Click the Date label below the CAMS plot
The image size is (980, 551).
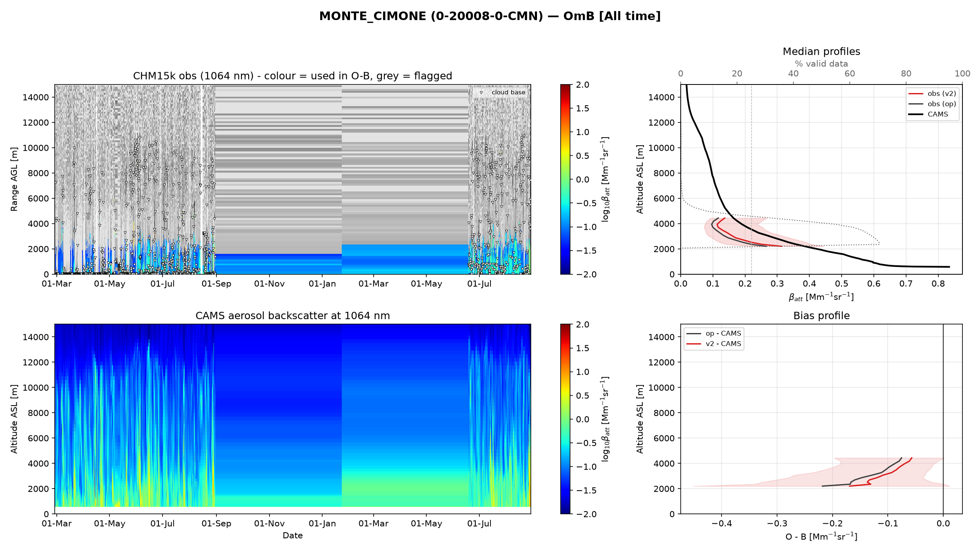pyautogui.click(x=292, y=535)
